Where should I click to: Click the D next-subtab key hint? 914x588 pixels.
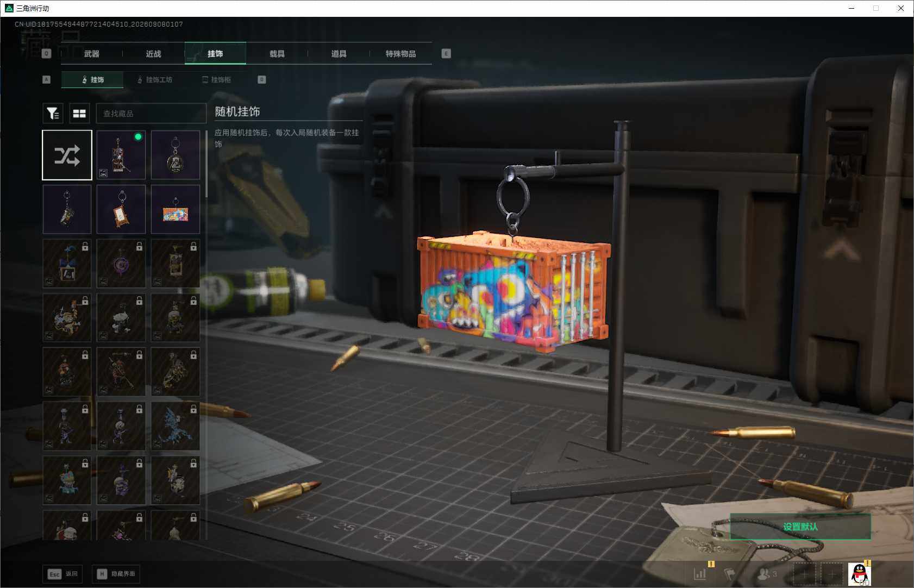[261, 79]
